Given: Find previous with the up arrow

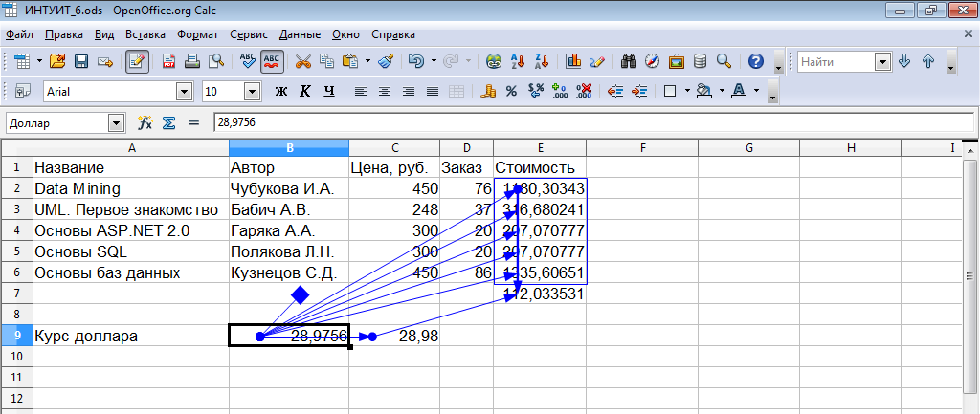Looking at the screenshot, I should point(927,61).
